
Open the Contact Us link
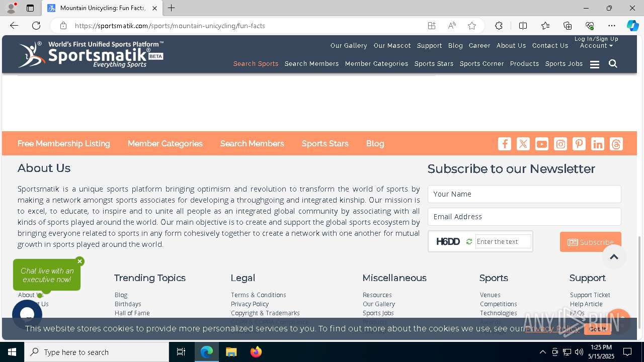pyautogui.click(x=550, y=46)
